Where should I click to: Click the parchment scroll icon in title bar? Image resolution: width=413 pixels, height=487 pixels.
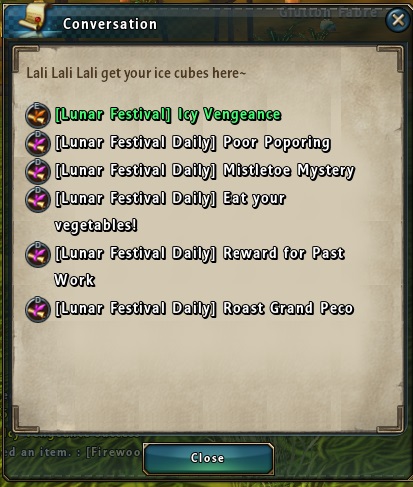32,17
